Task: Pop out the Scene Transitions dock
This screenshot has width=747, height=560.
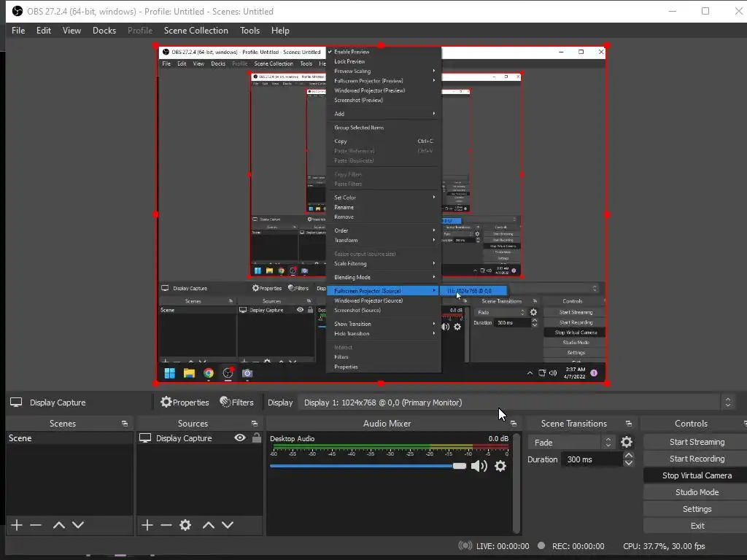Action: pos(629,424)
